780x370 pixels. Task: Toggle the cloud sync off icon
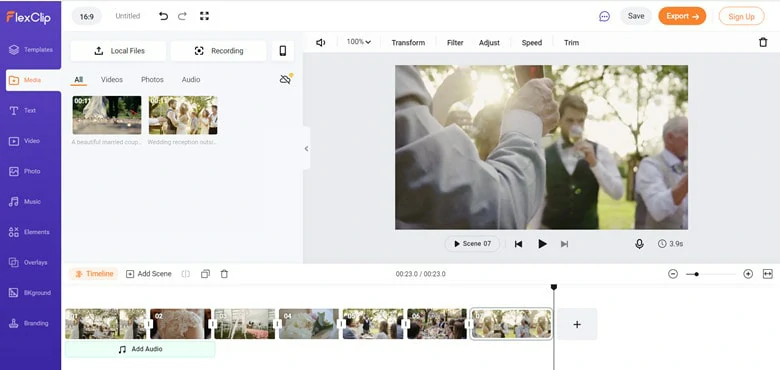[286, 79]
